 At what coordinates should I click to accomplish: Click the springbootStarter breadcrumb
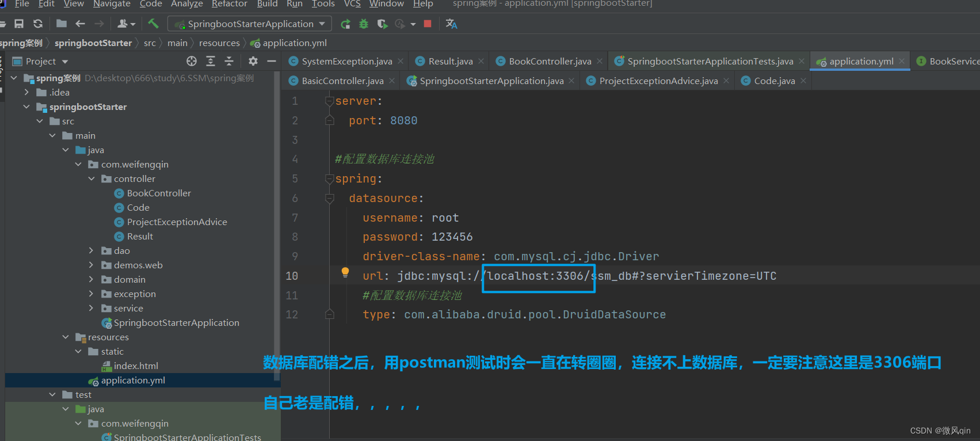(x=93, y=43)
